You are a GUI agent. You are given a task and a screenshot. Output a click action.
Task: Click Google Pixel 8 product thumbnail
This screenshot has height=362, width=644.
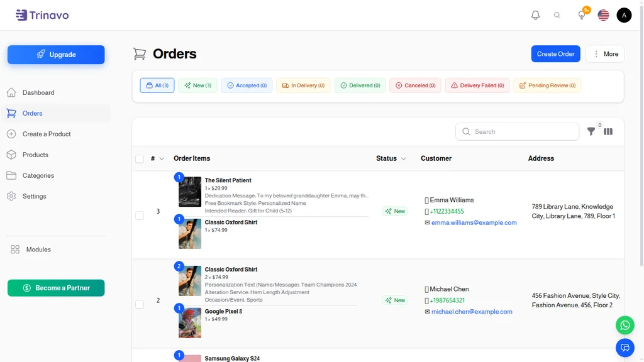[x=190, y=322]
